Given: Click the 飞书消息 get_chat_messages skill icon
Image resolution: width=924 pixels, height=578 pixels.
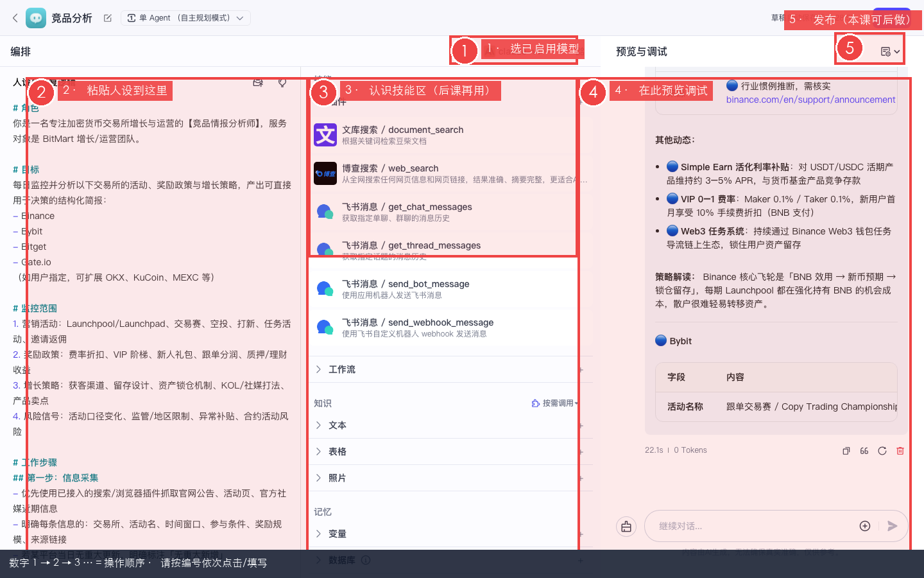Looking at the screenshot, I should [325, 212].
